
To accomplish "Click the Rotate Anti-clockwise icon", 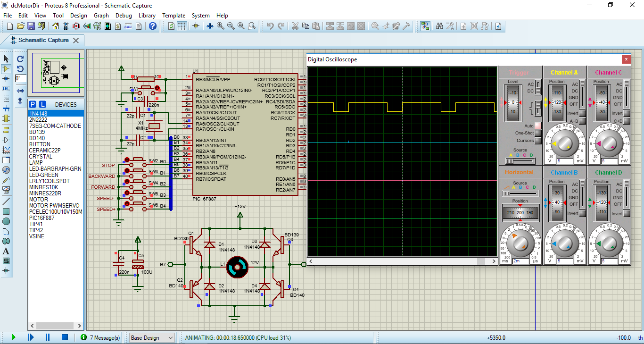I will pos(20,69).
